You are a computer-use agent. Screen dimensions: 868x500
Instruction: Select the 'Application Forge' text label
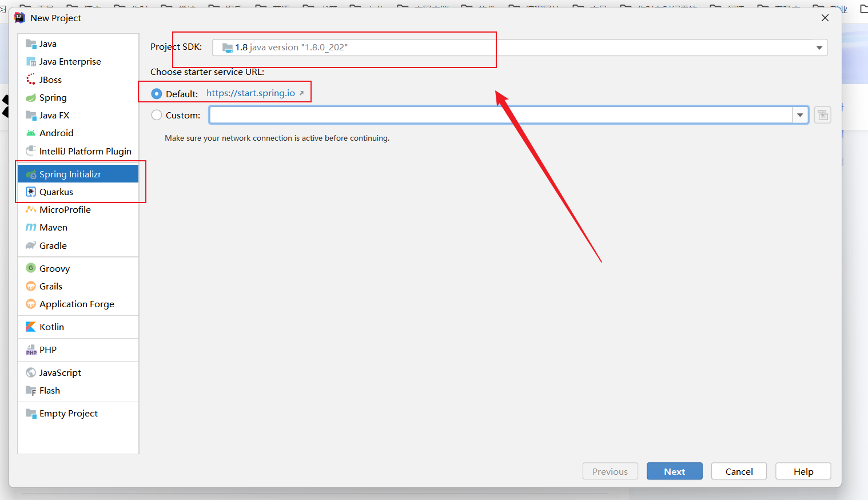77,304
